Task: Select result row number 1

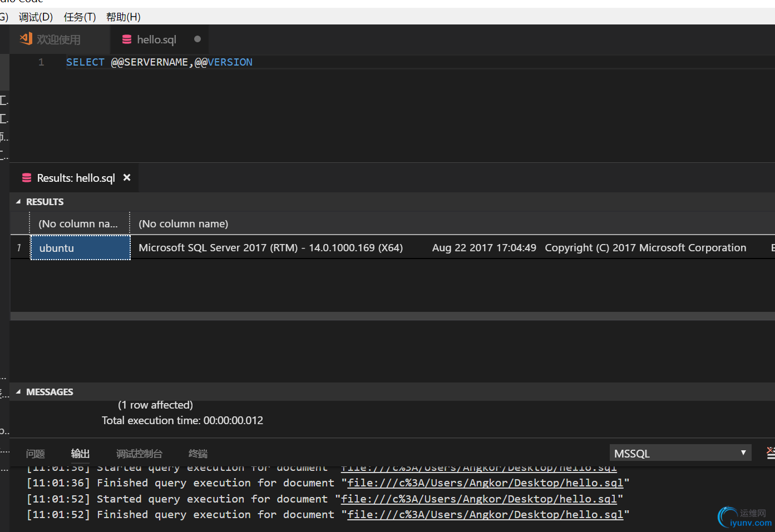Action: [19, 247]
